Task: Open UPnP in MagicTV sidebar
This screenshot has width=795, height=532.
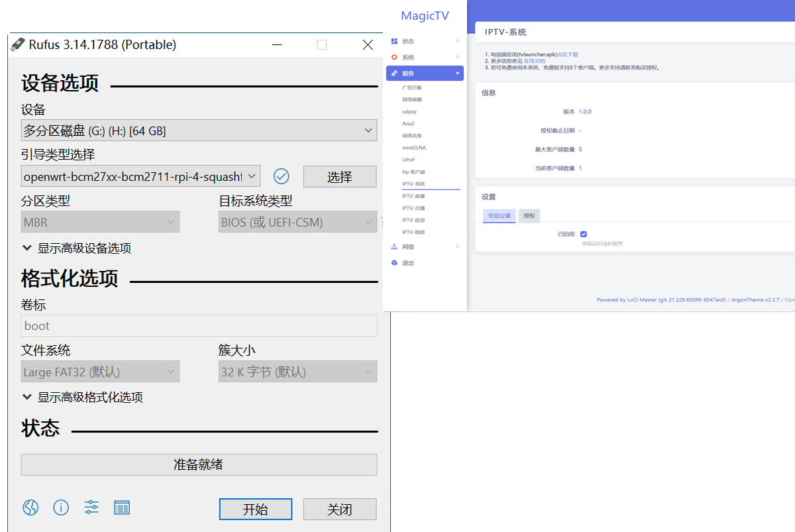Action: (x=408, y=160)
